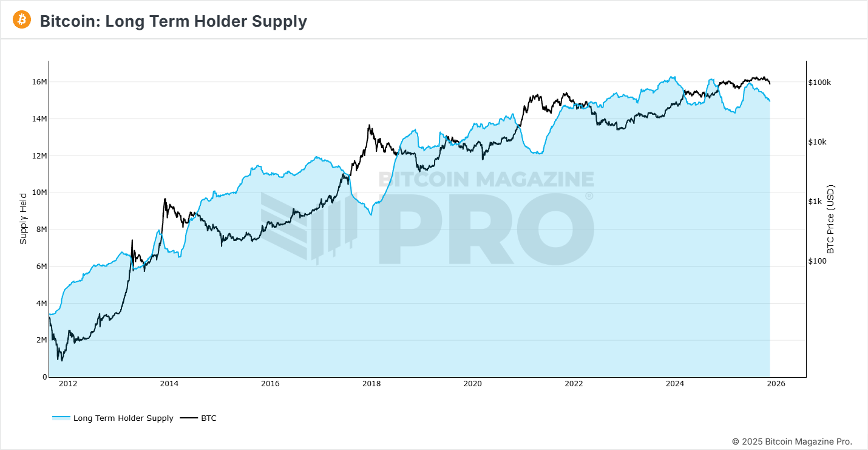868x450 pixels.
Task: Toggle Long Term Holder Supply legend series
Action: (x=123, y=418)
